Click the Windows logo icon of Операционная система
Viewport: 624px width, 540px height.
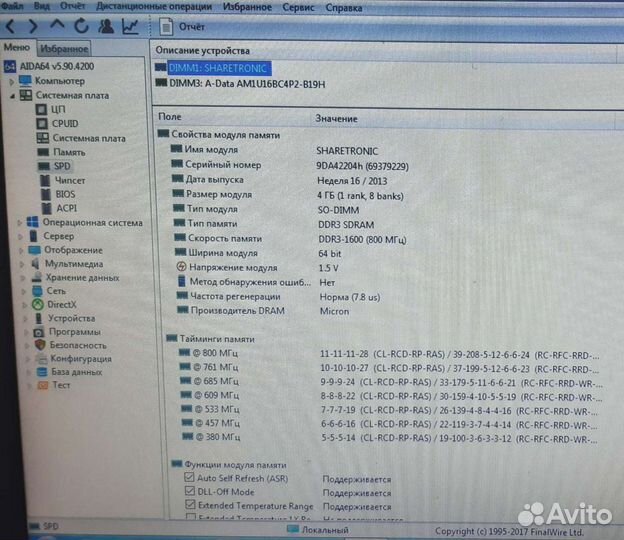point(33,222)
